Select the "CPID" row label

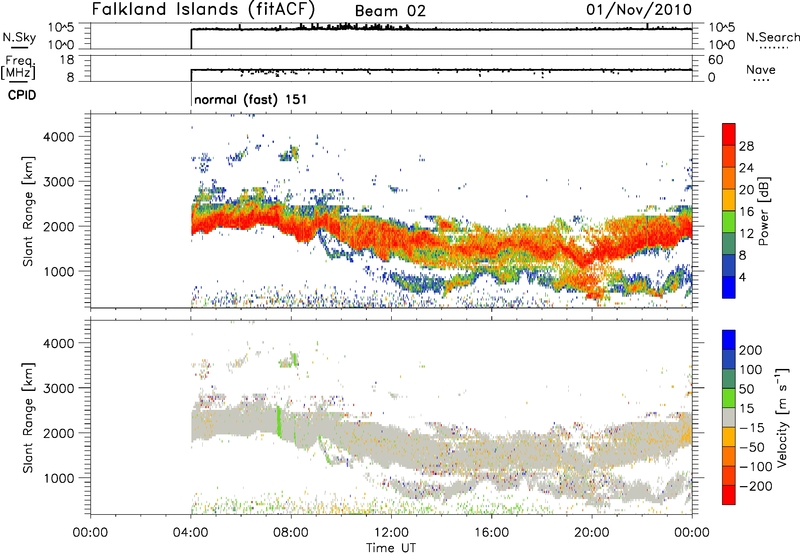coord(22,95)
